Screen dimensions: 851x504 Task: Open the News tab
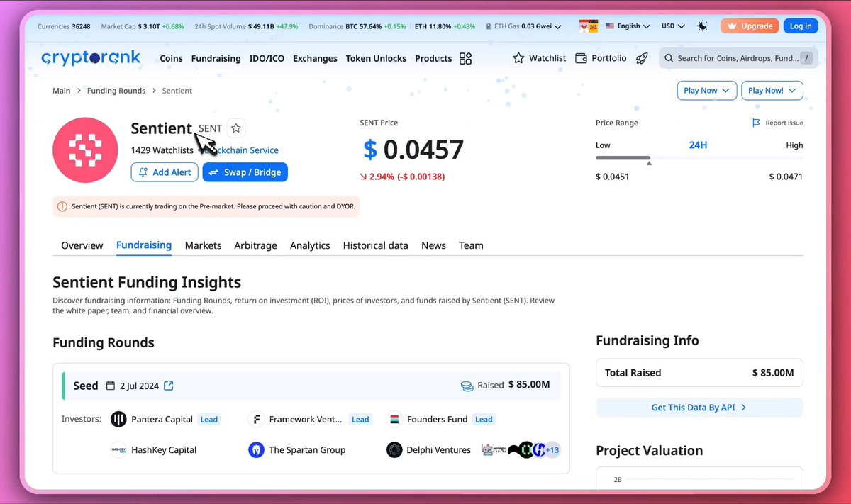433,245
